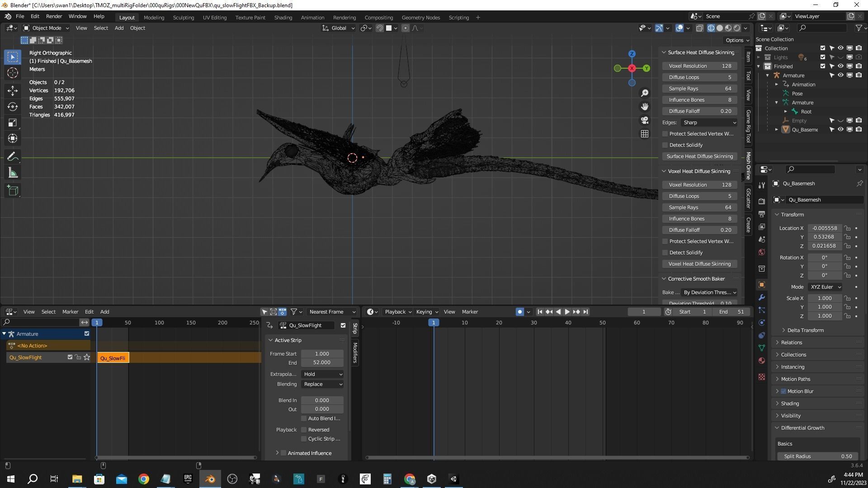Image resolution: width=868 pixels, height=488 pixels.
Task: Open the Modifiers wrench tab in Properties
Action: pos(762,297)
